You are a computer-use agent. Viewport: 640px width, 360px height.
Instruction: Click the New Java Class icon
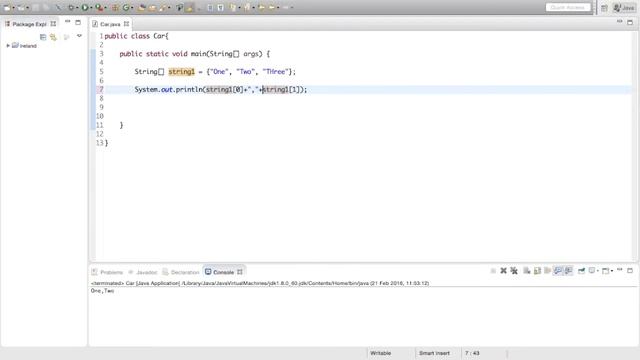[126, 7]
